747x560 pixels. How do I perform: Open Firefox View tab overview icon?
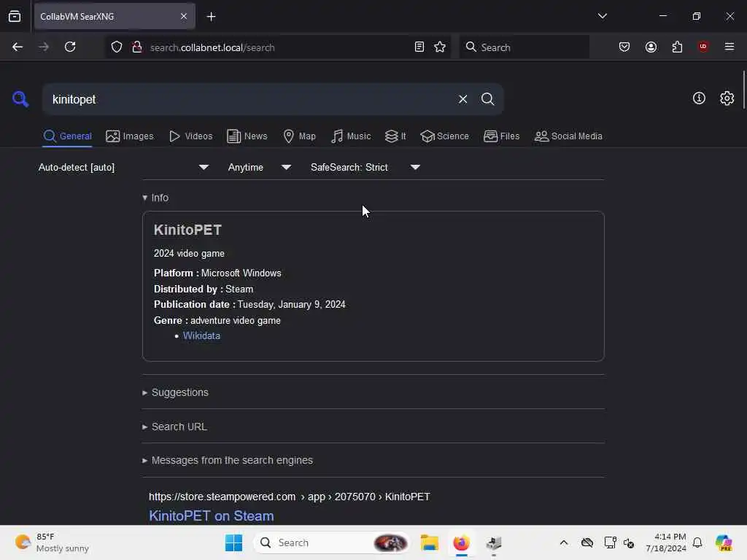15,16
